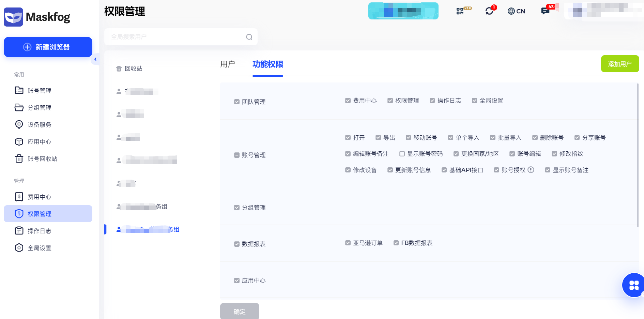Toggle the 团队管理 checkbox
Image resolution: width=644 pixels, height=319 pixels.
pyautogui.click(x=237, y=102)
